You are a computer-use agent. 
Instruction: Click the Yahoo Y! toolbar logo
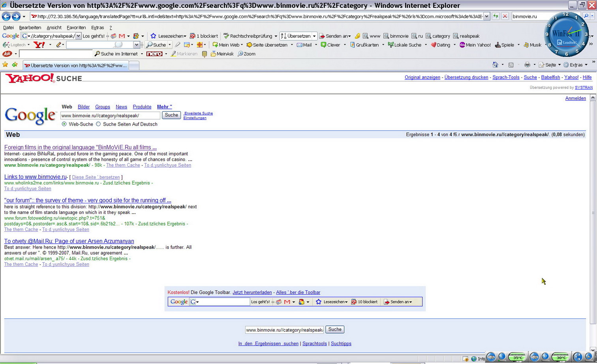(x=39, y=45)
